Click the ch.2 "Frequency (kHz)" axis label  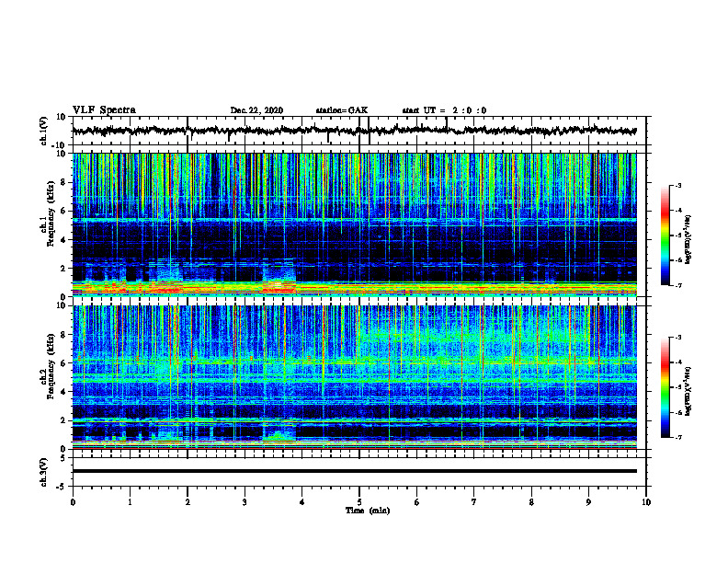[51, 365]
